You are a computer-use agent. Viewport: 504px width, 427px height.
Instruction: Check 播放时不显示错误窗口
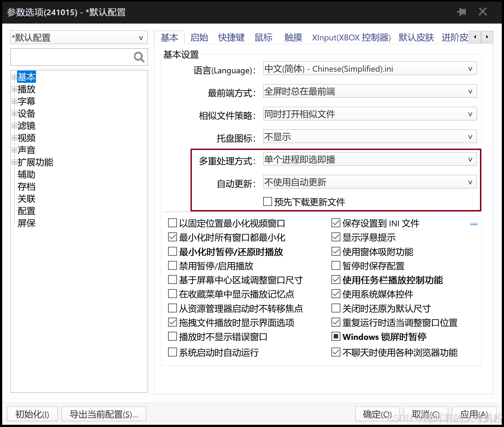[x=173, y=336]
